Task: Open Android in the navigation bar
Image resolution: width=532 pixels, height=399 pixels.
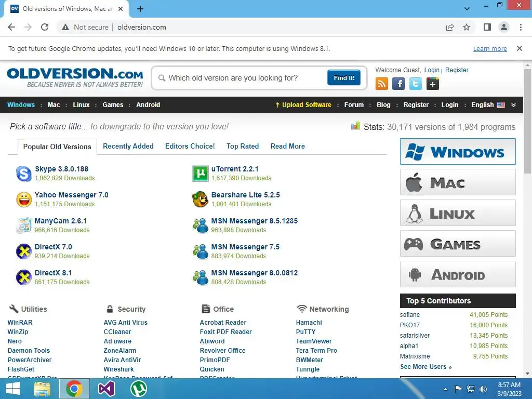Action: 148,105
